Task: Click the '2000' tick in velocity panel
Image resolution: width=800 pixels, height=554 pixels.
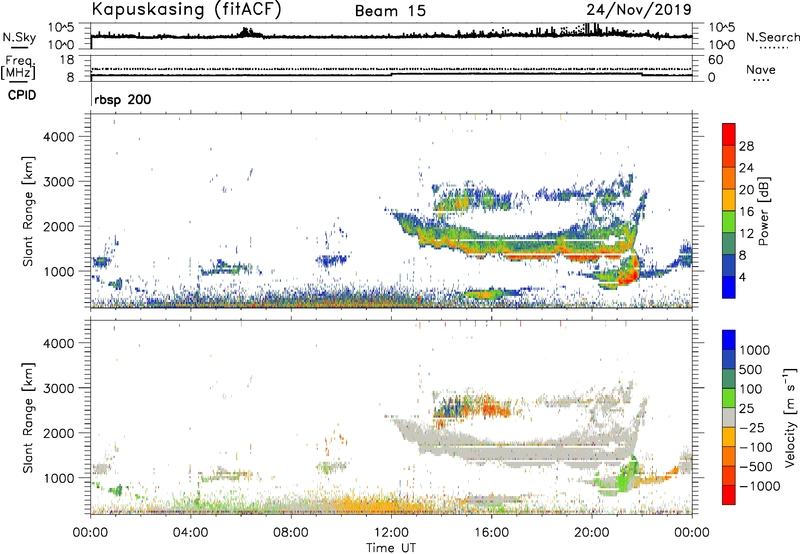Action: pos(58,433)
